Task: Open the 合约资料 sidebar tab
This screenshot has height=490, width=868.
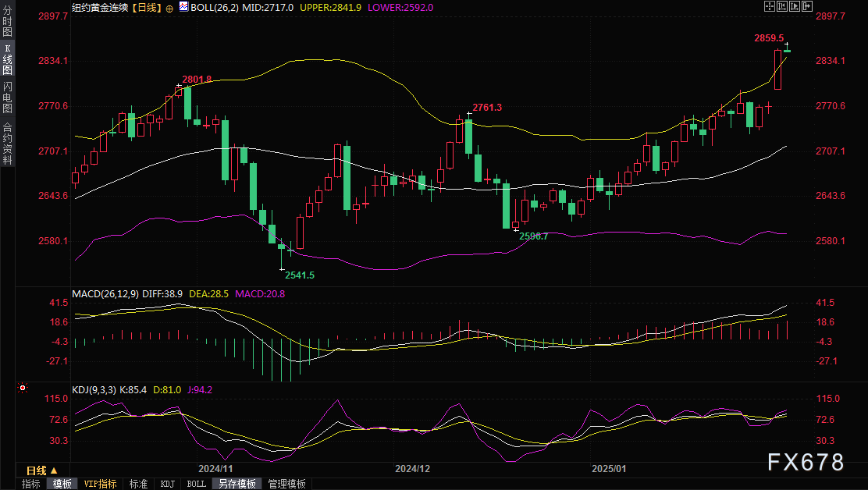Action: click(7, 143)
